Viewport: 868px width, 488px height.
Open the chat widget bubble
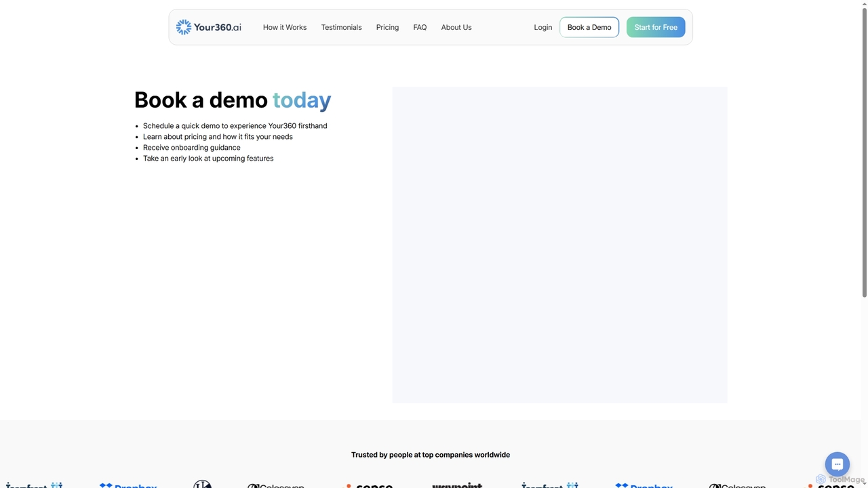pos(837,464)
